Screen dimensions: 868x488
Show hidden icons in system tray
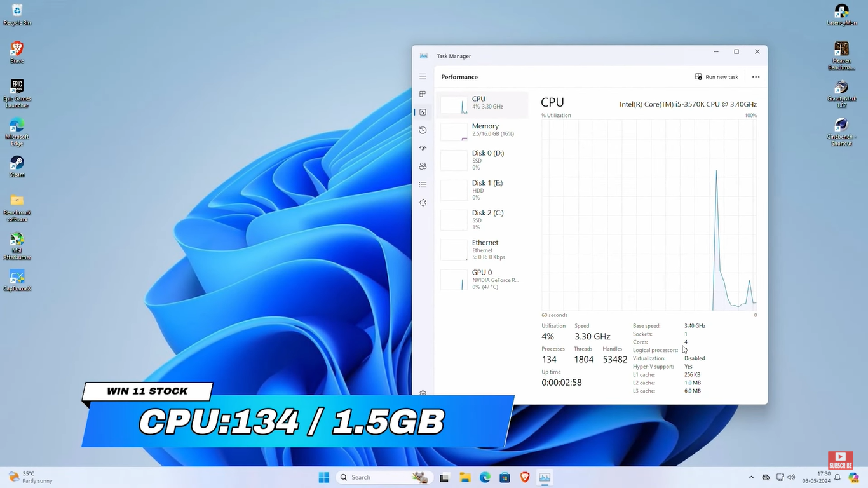click(751, 477)
